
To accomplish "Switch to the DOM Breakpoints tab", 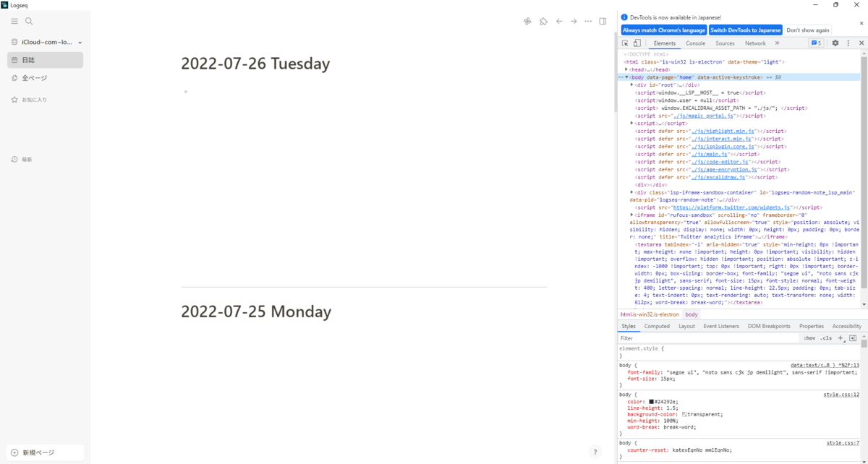I will (x=769, y=326).
